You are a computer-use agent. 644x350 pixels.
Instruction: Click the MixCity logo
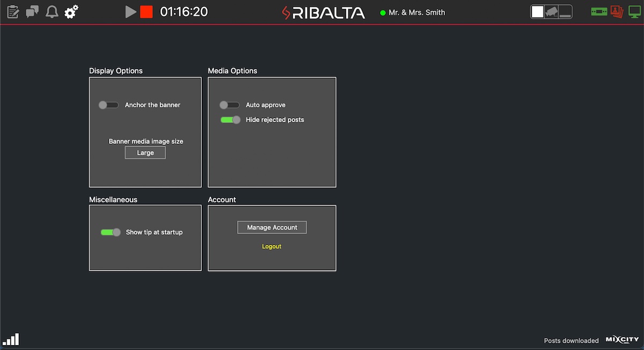[622, 339]
